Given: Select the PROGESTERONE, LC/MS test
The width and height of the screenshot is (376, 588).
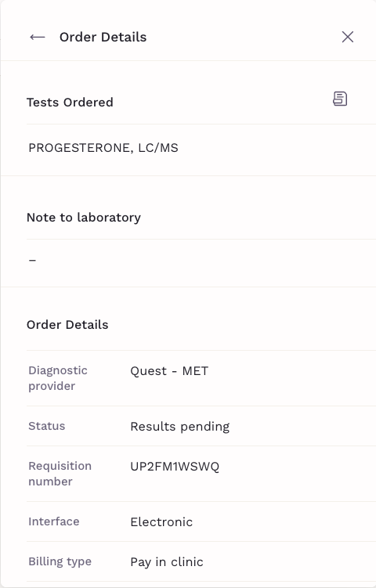Looking at the screenshot, I should (x=103, y=148).
